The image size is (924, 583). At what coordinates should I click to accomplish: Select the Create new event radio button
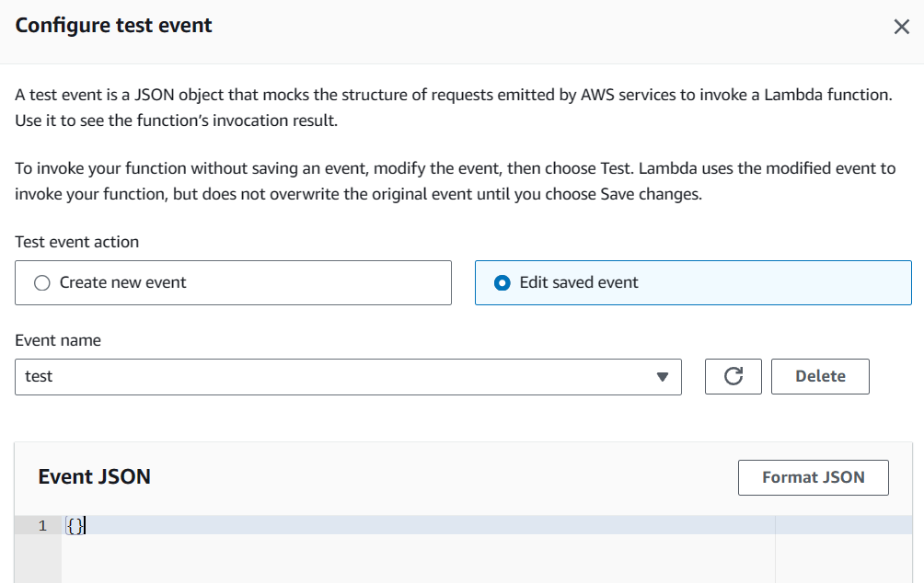[x=41, y=283]
